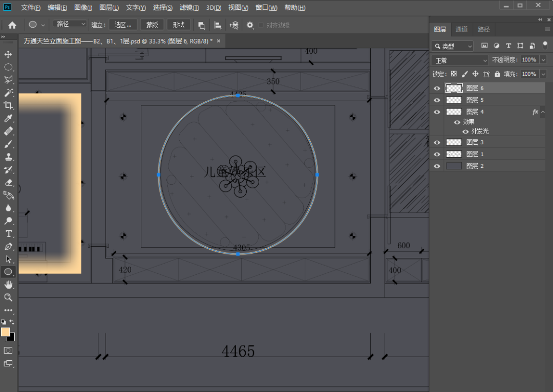Viewport: 553px width, 392px height.
Task: Select the Zoom tool
Action: click(8, 297)
